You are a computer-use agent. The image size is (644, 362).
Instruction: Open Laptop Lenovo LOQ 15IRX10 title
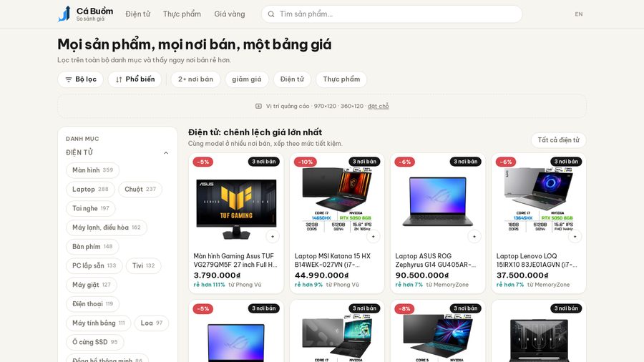click(x=537, y=260)
